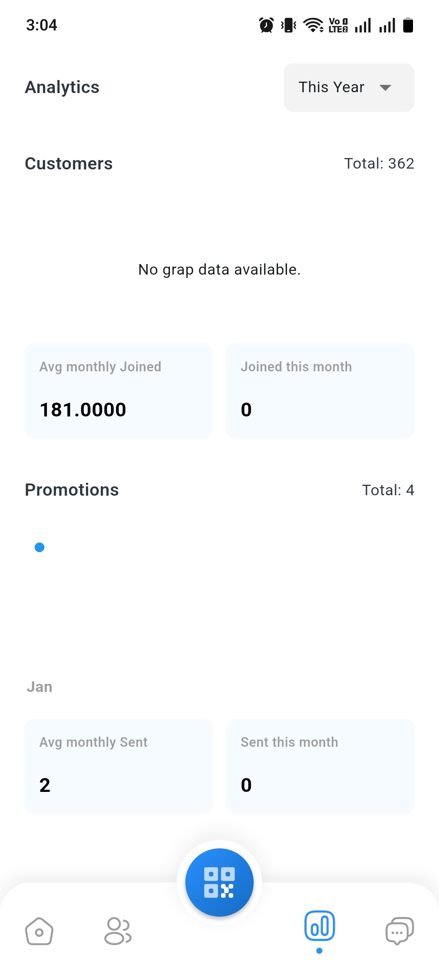
Task: Select the Avg monthly Sent card
Action: coord(119,766)
